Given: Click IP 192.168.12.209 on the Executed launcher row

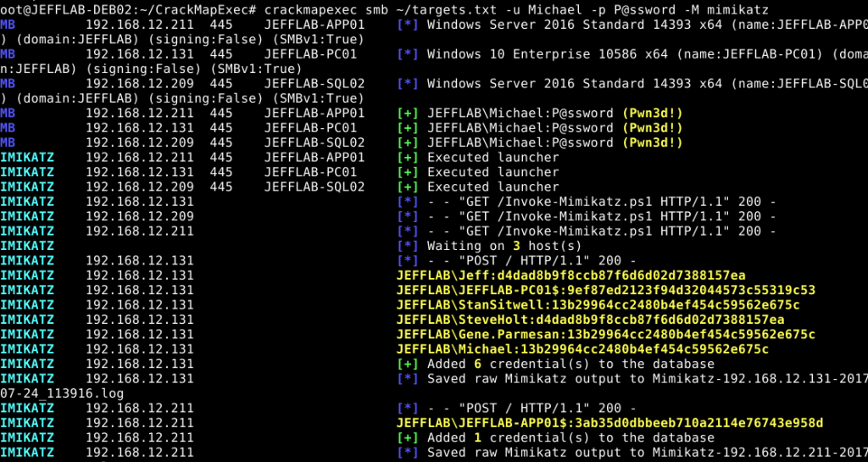Looking at the screenshot, I should coord(140,187).
